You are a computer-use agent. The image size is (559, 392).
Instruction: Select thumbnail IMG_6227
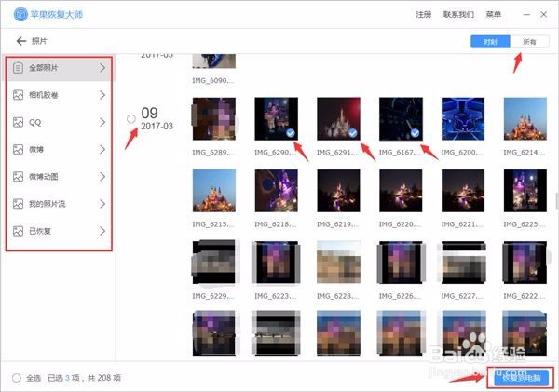point(463,263)
